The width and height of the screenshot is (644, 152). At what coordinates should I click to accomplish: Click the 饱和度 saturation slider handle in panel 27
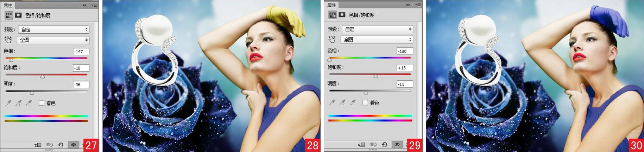pyautogui.click(x=43, y=77)
